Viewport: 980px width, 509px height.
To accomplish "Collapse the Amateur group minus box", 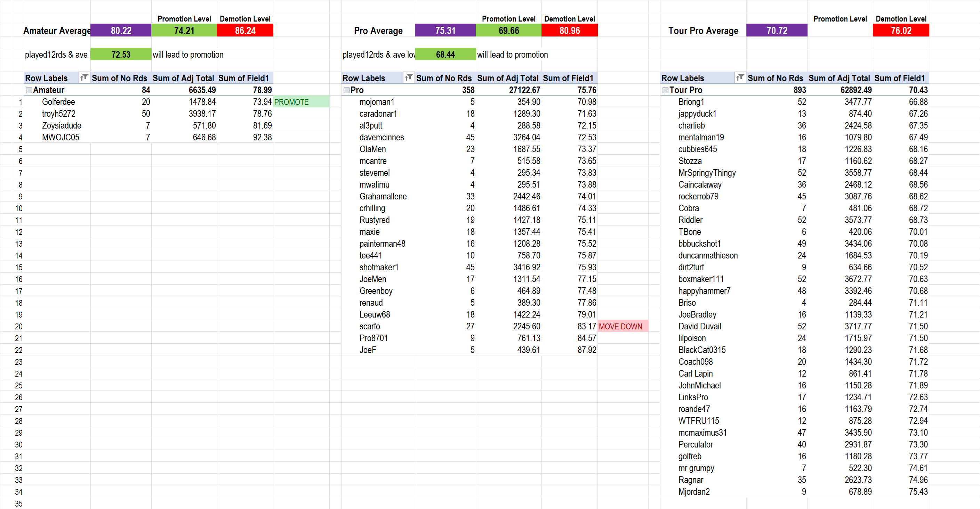I will click(29, 90).
